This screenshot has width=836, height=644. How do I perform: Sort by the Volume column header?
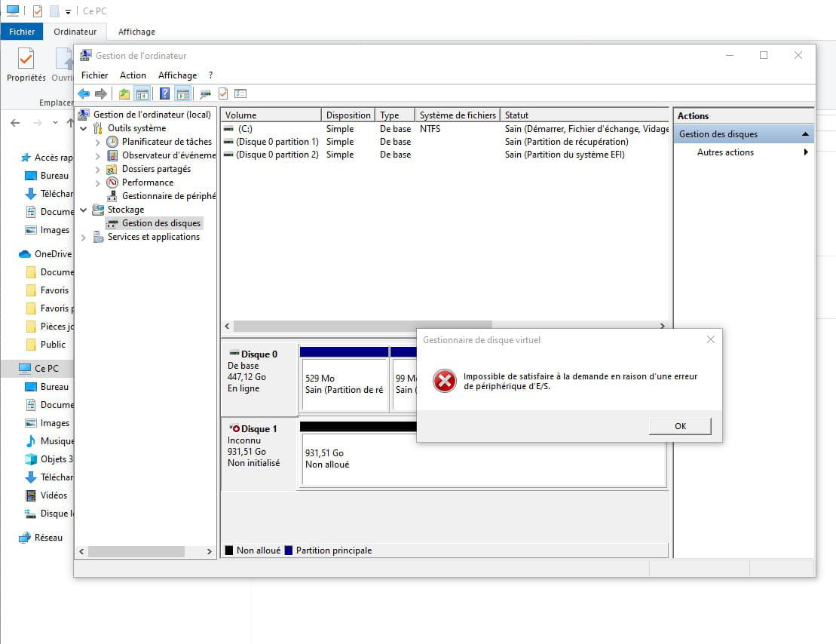click(x=271, y=115)
